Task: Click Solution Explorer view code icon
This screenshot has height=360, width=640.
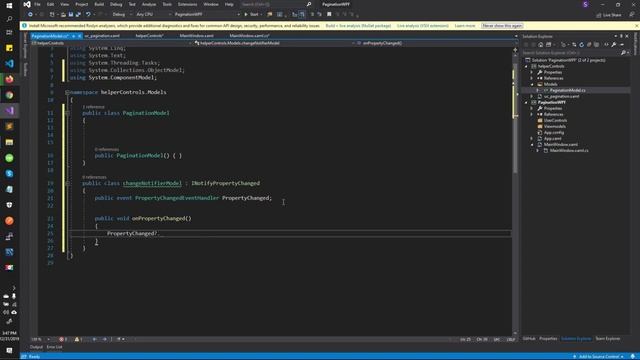Action: click(606, 44)
